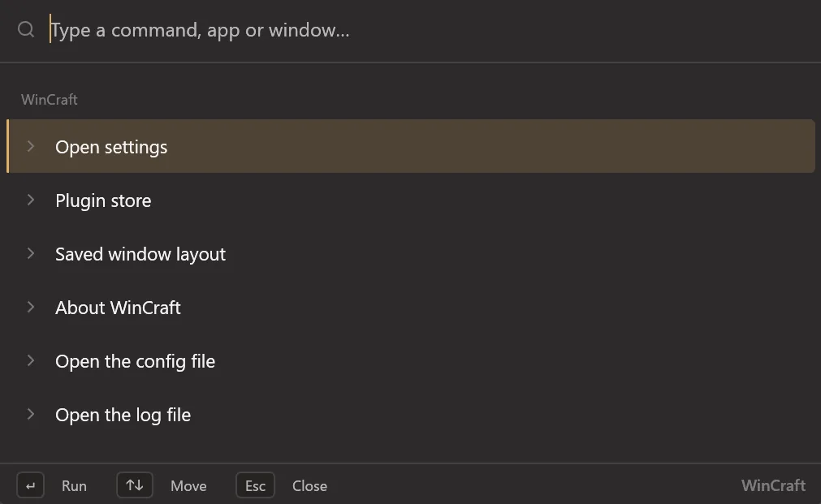Click the Move label in footer
This screenshot has height=504, width=821.
(x=188, y=485)
